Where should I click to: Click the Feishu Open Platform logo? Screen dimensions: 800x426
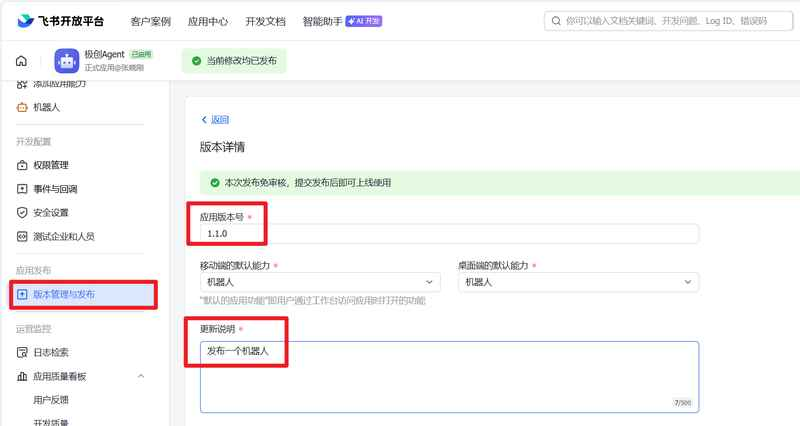point(60,21)
